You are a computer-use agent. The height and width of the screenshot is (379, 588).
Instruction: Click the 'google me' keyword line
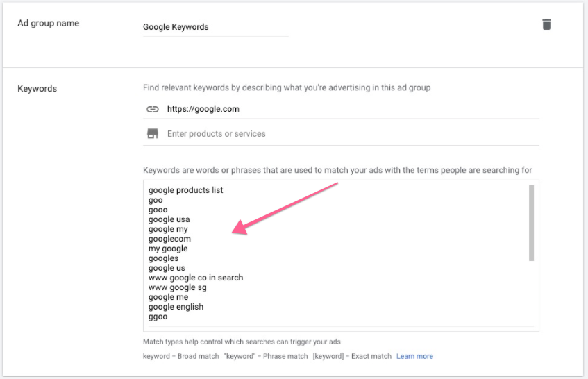coord(168,297)
